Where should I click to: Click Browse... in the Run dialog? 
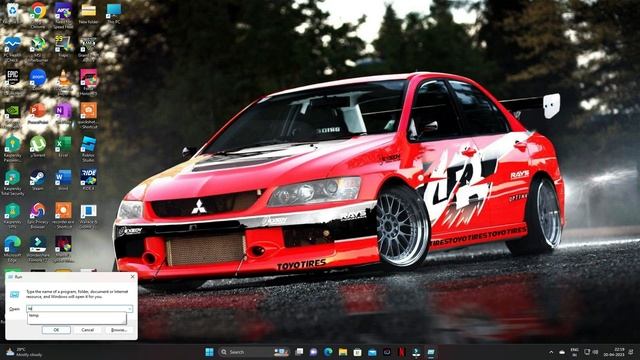(119, 329)
